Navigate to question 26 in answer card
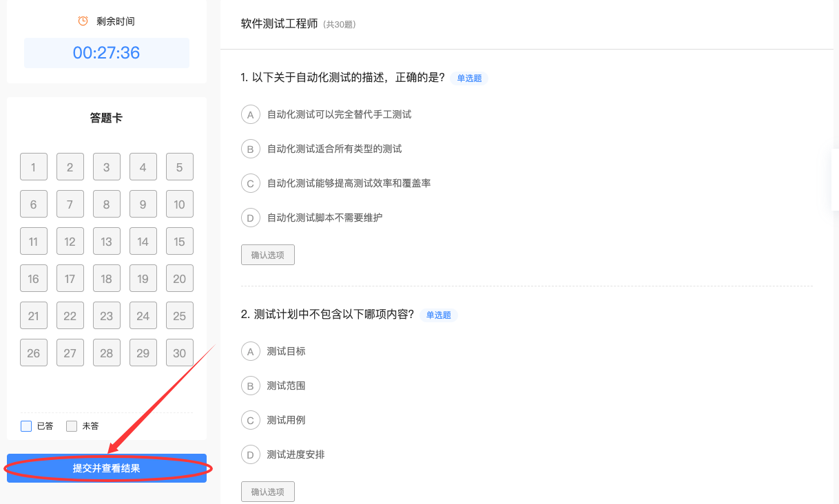839x504 pixels. [34, 353]
